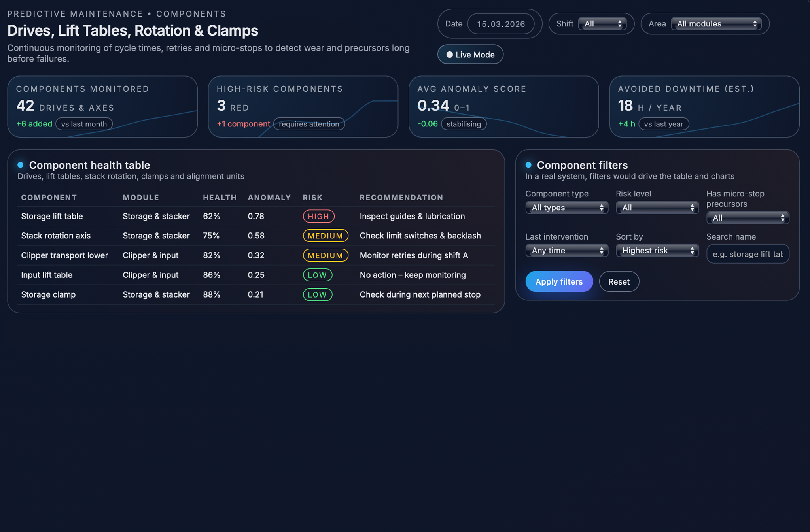Open the Area modules dropdown

(715, 24)
